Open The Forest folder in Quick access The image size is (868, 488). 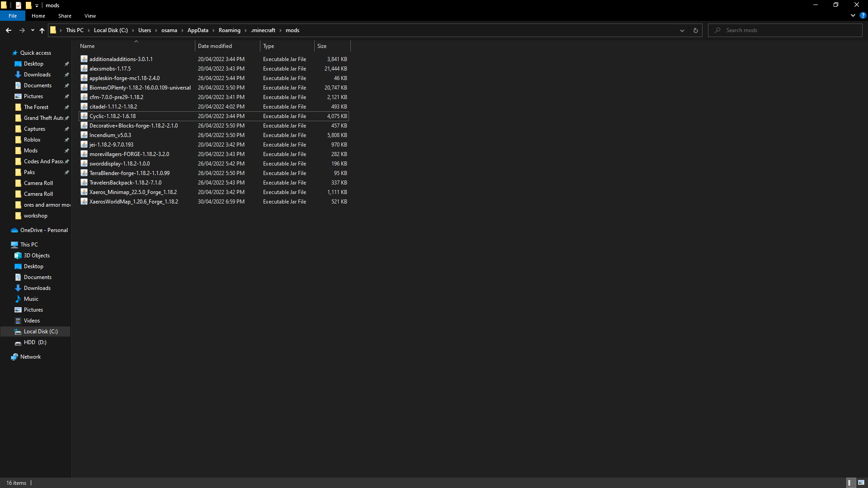pyautogui.click(x=36, y=107)
